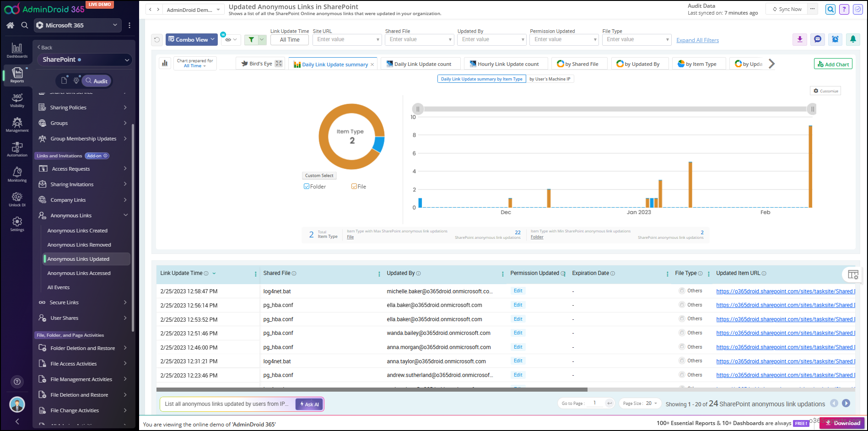Open the Page Size 20 dropdown
Image resolution: width=868 pixels, height=431 pixels.
click(x=640, y=403)
